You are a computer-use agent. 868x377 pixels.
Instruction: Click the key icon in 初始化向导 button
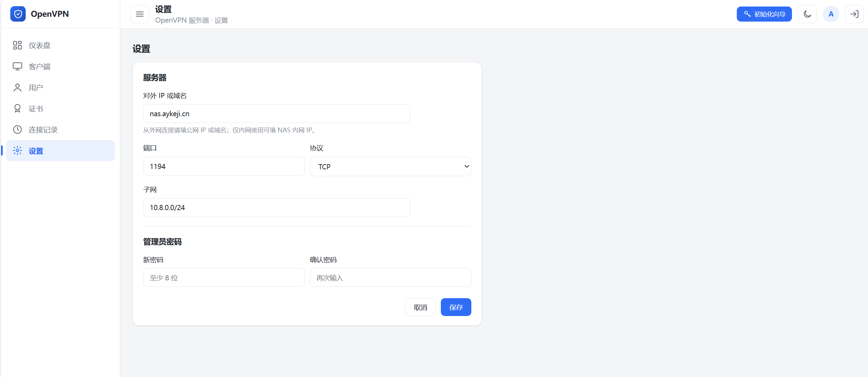(747, 14)
